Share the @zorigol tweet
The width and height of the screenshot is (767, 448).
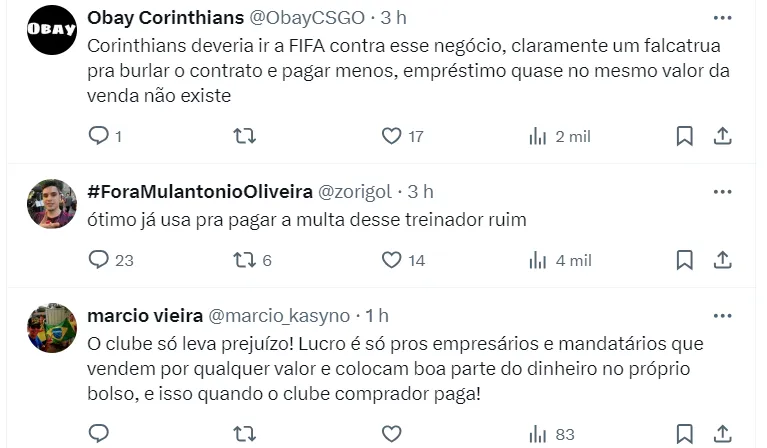coord(722,260)
